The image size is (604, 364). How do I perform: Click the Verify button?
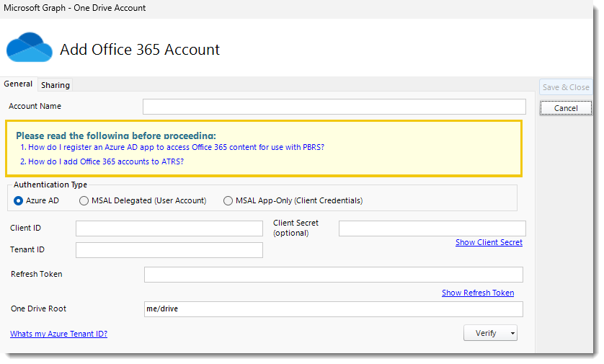pyautogui.click(x=485, y=333)
